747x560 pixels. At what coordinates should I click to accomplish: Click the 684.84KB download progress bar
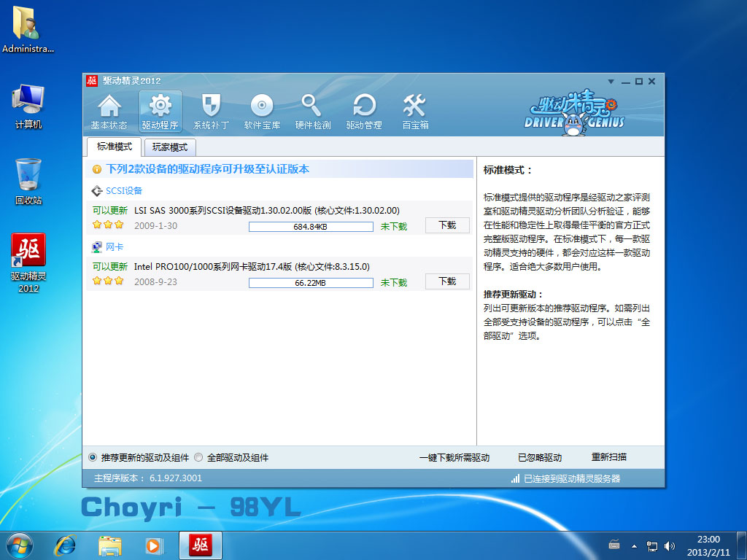[x=311, y=227]
